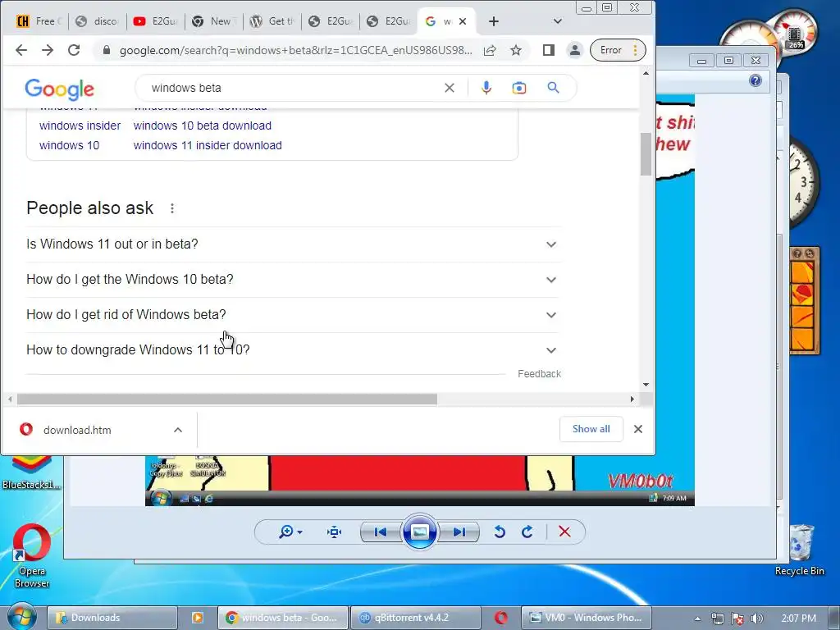The width and height of the screenshot is (840, 630).
Task: Click the 2:07 PM taskbar clock
Action: (x=798, y=619)
